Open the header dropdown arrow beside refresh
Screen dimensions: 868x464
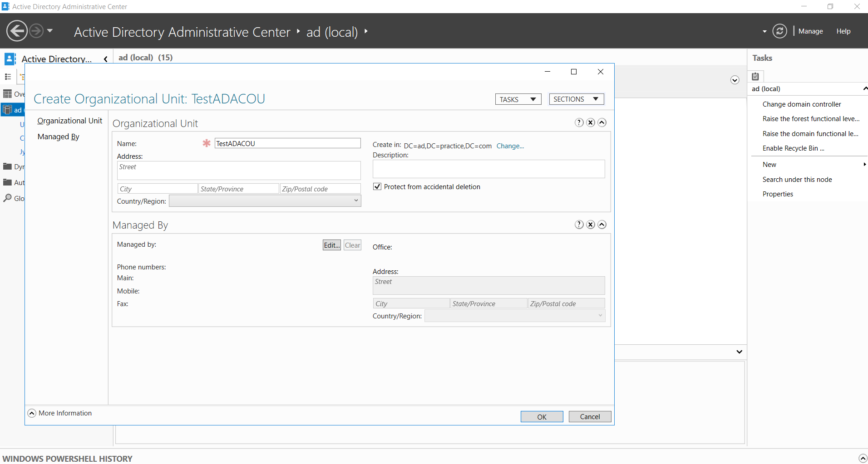(x=764, y=32)
